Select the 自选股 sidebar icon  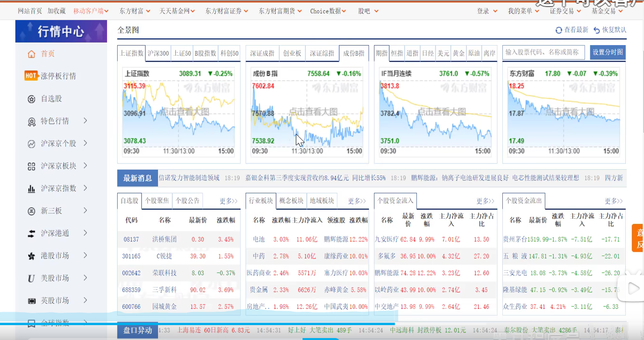pyautogui.click(x=32, y=99)
